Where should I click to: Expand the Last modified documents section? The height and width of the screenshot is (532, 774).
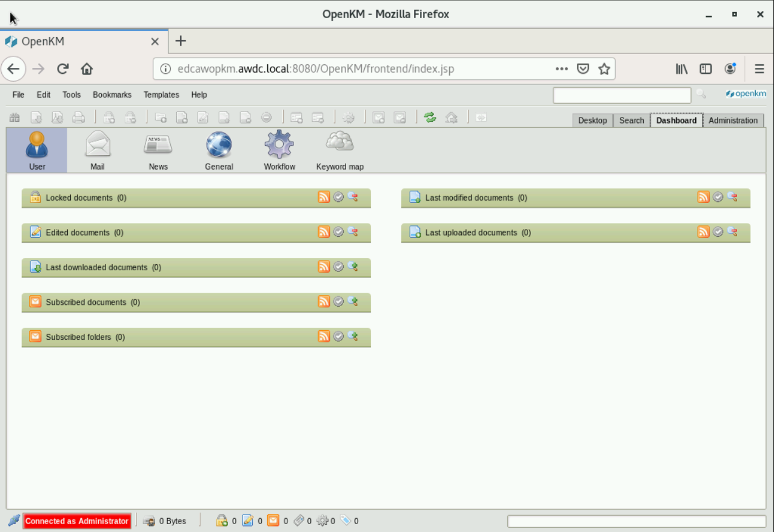click(x=575, y=198)
